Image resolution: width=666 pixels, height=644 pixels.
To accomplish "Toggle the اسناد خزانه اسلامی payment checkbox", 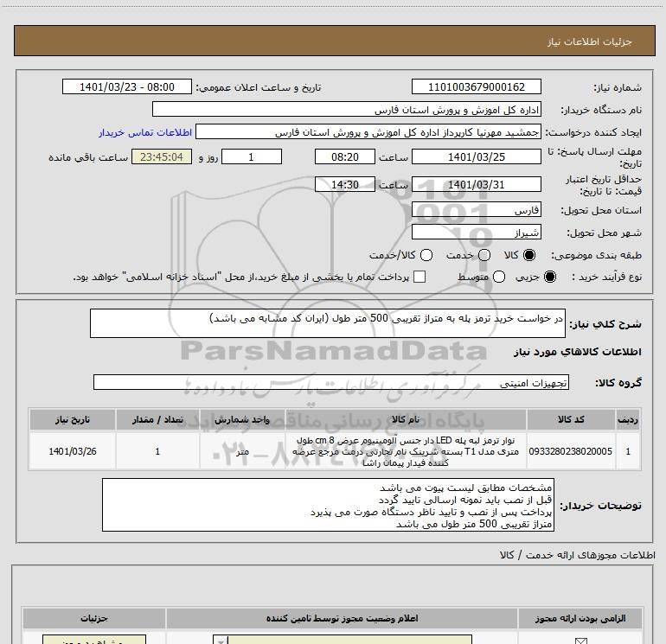I will 419,277.
